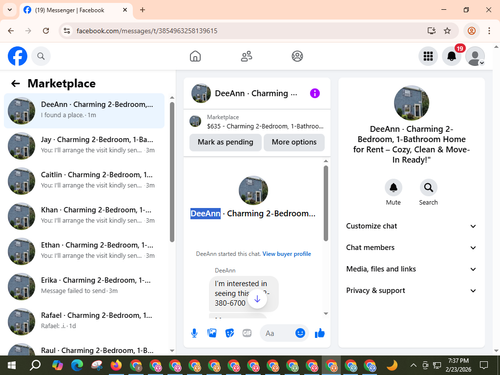Expand the Chat members section

411,247
